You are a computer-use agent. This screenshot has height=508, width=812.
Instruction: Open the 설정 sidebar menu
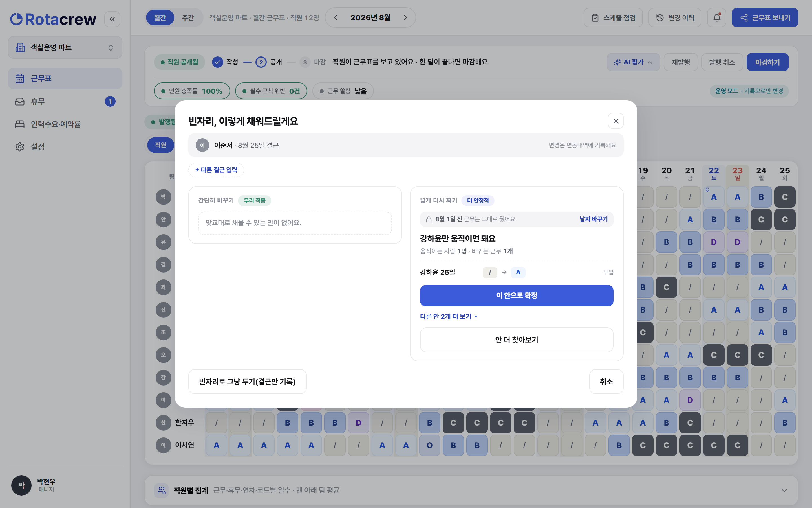coord(65,146)
